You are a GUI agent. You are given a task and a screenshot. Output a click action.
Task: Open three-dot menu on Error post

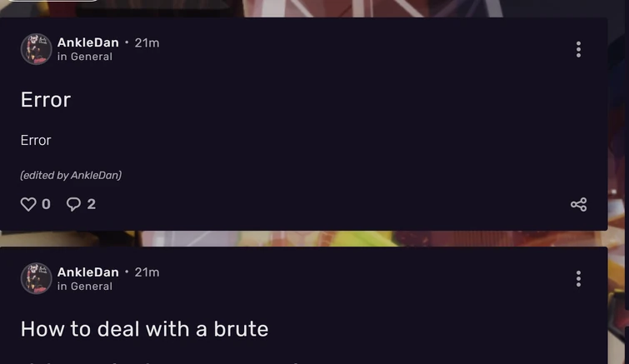(x=578, y=49)
